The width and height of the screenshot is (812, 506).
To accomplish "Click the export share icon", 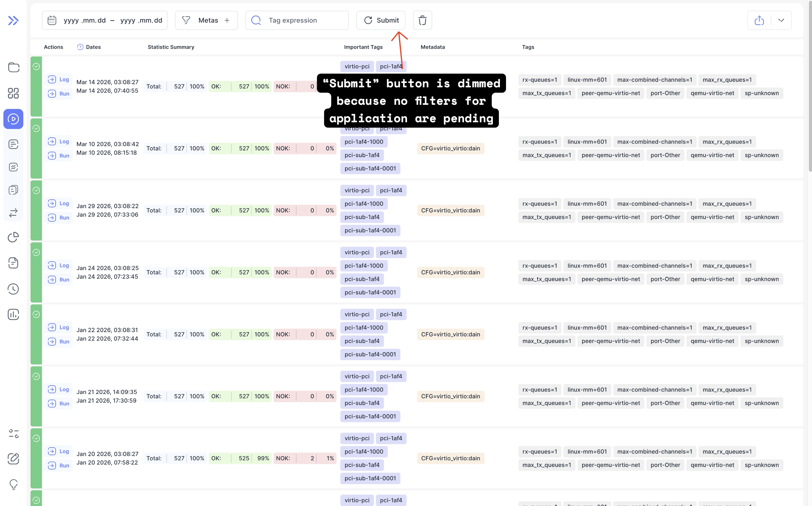I will click(759, 20).
